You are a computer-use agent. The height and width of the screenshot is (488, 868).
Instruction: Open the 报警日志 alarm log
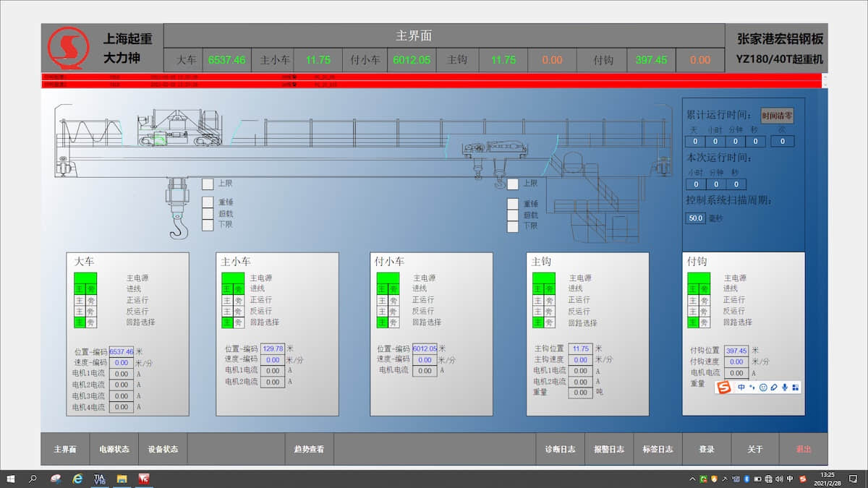609,449
